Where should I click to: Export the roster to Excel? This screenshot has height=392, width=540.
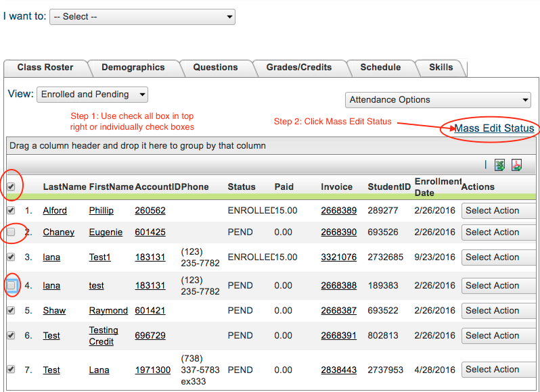(x=499, y=165)
